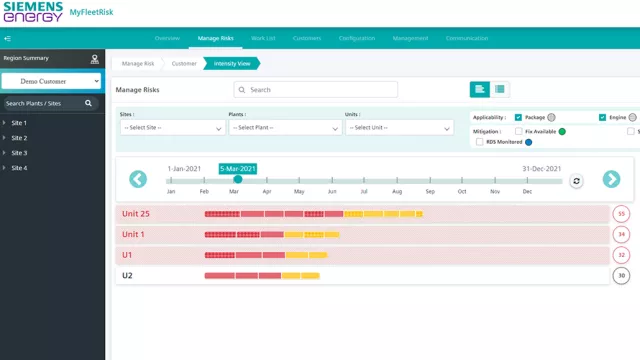The width and height of the screenshot is (640, 360).
Task: Open the Select Plant dropdown
Action: [285, 128]
